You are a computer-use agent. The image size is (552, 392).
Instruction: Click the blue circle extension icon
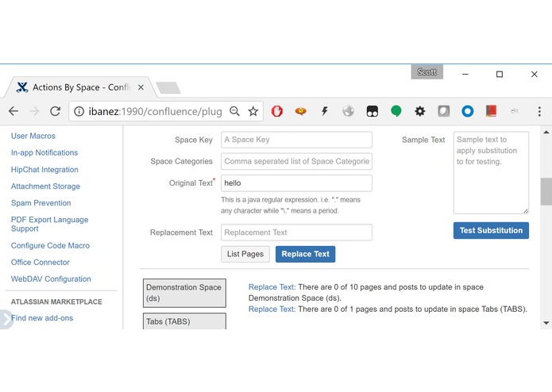point(468,111)
